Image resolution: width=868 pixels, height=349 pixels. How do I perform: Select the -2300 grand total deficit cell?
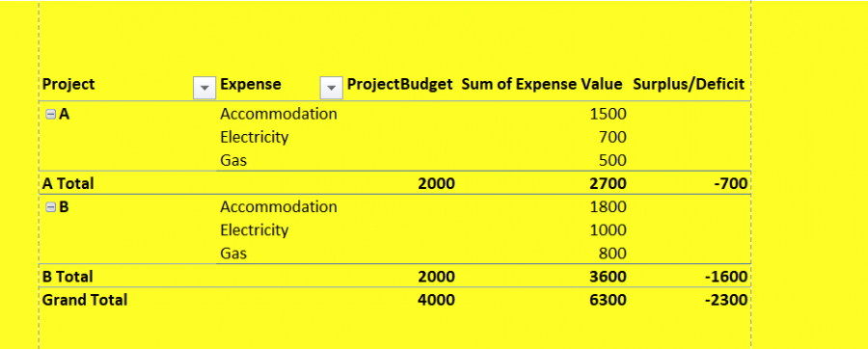pos(724,299)
